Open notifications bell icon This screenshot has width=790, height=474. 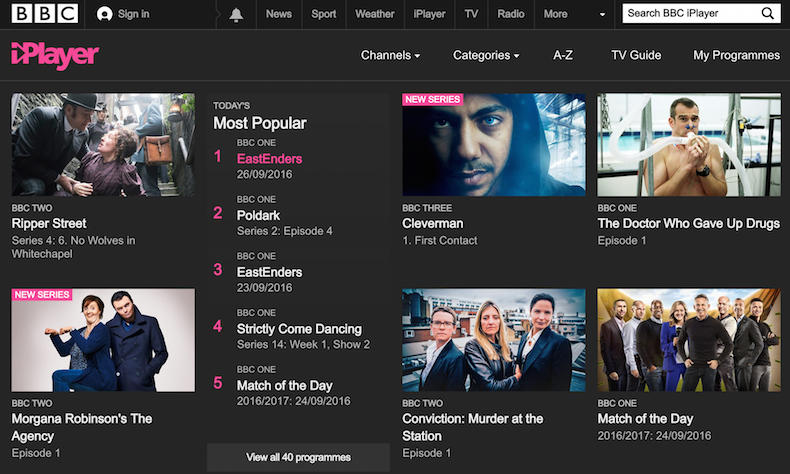point(236,15)
